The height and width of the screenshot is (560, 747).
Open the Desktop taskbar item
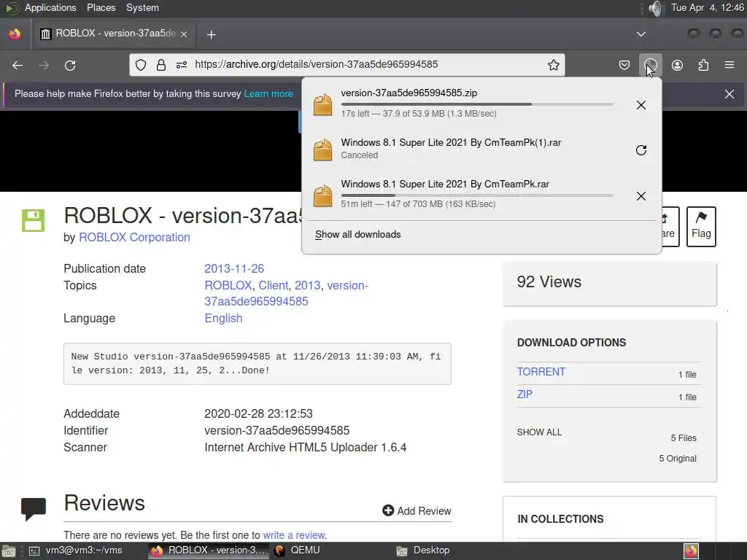tap(423, 551)
